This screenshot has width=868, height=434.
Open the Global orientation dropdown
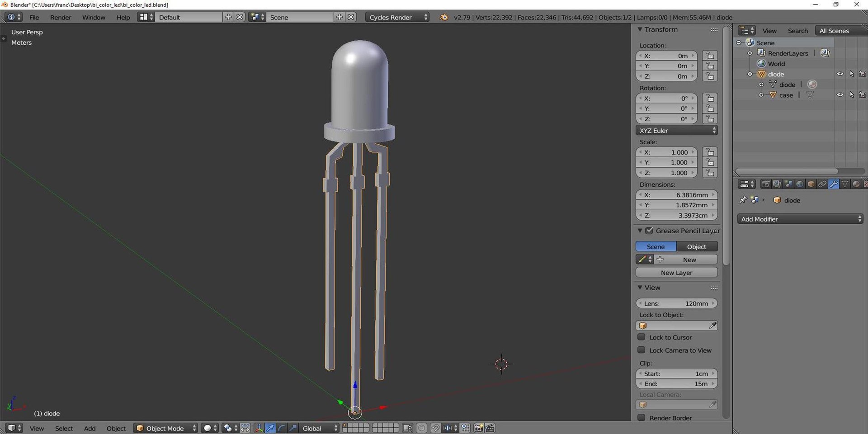point(319,428)
